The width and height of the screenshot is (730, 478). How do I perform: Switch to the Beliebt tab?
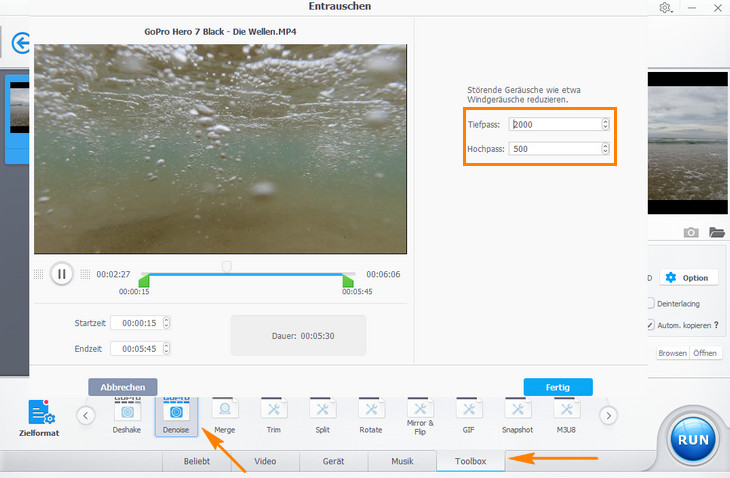click(196, 461)
